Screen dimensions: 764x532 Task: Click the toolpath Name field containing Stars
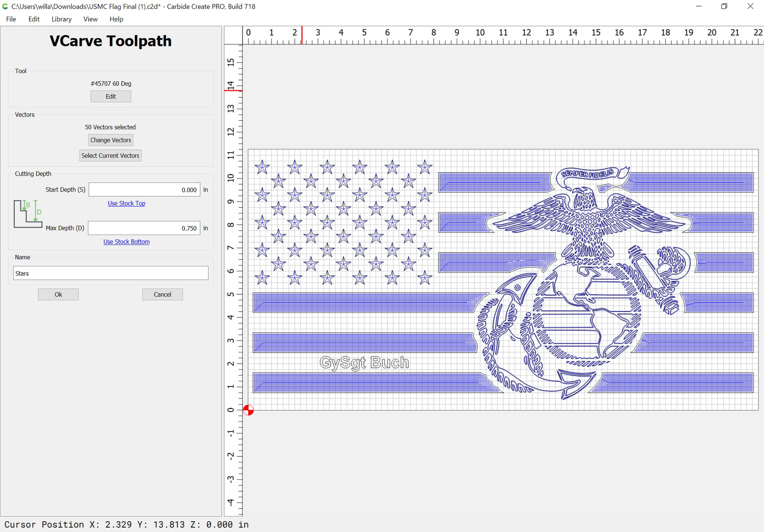[x=111, y=273]
